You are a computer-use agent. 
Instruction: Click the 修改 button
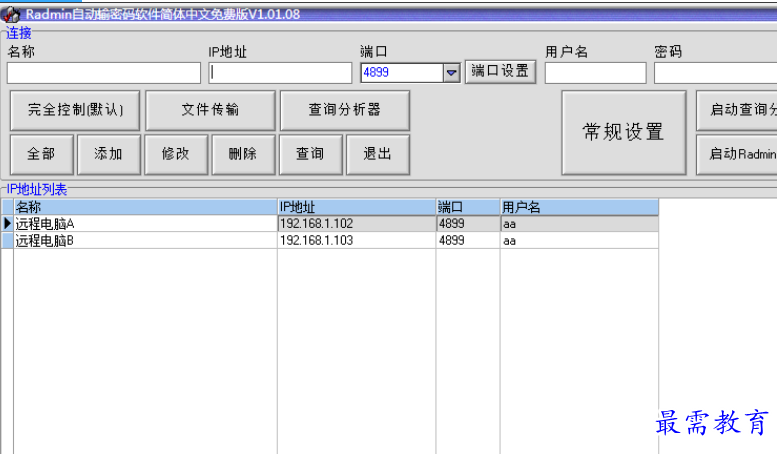click(x=176, y=154)
